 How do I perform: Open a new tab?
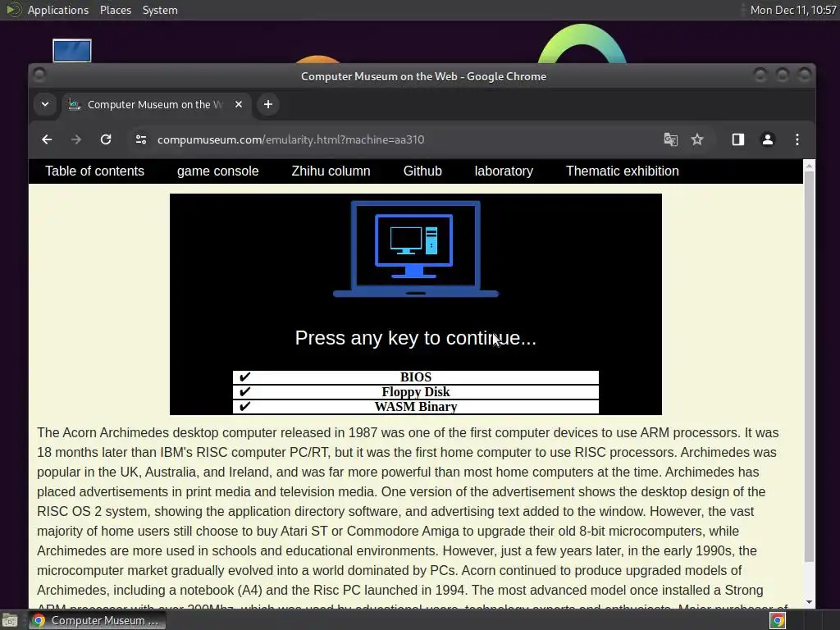point(268,104)
